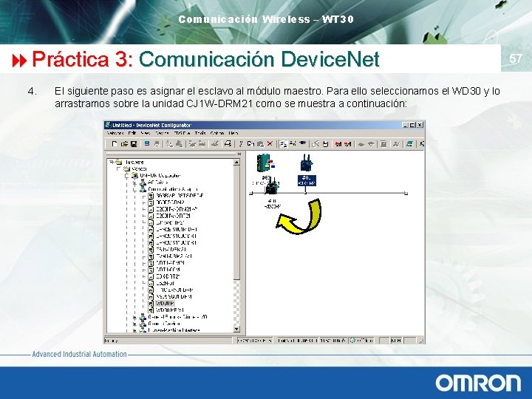Screen dimensions: 532x399
Task: Open the Edit menu
Action: tap(132, 133)
